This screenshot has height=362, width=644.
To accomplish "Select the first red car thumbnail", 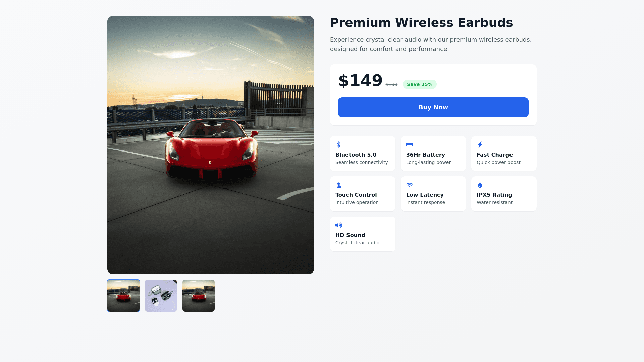I will coord(123,296).
